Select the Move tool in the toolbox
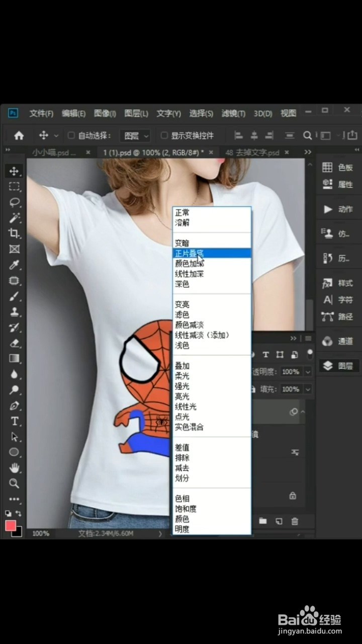Screen dimensions: 362x644 click(x=14, y=171)
